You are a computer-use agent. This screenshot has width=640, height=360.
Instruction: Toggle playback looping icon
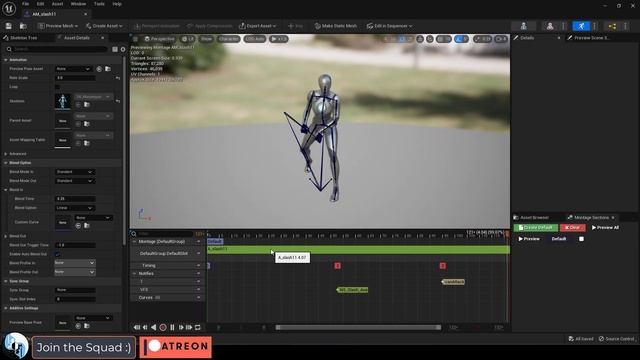[198, 327]
